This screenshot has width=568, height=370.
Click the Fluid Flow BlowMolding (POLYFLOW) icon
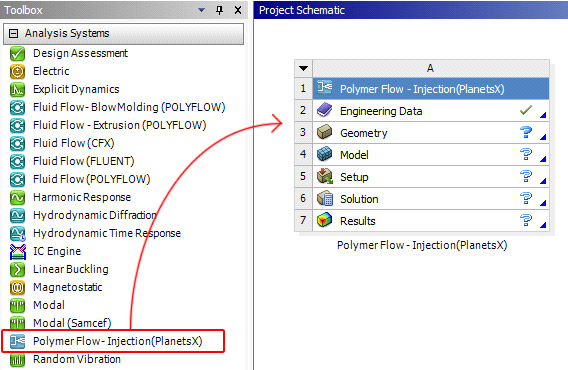pyautogui.click(x=17, y=108)
